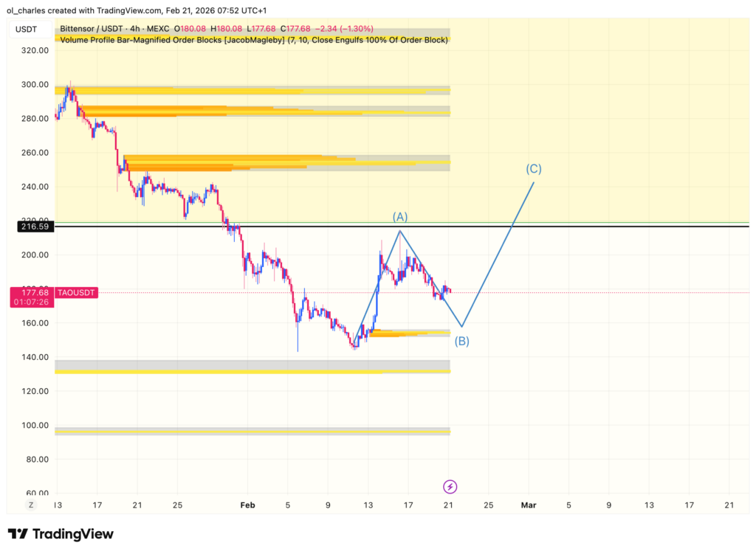Viewport: 756px width, 554px height.
Task: Click the timezone Z button below the chart
Action: coord(30,505)
